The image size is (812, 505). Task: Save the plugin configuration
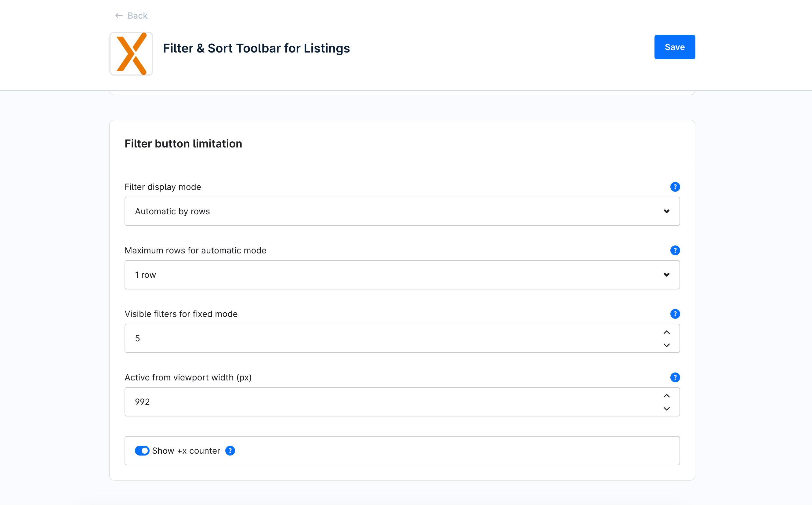click(674, 47)
